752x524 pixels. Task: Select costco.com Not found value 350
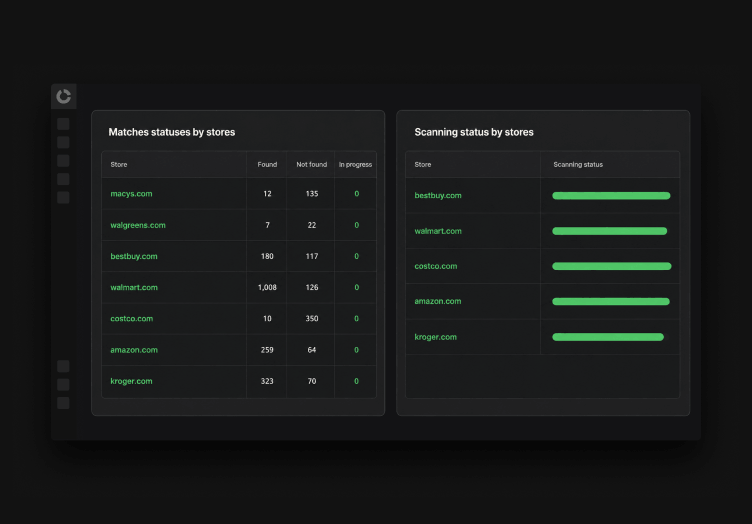point(312,318)
